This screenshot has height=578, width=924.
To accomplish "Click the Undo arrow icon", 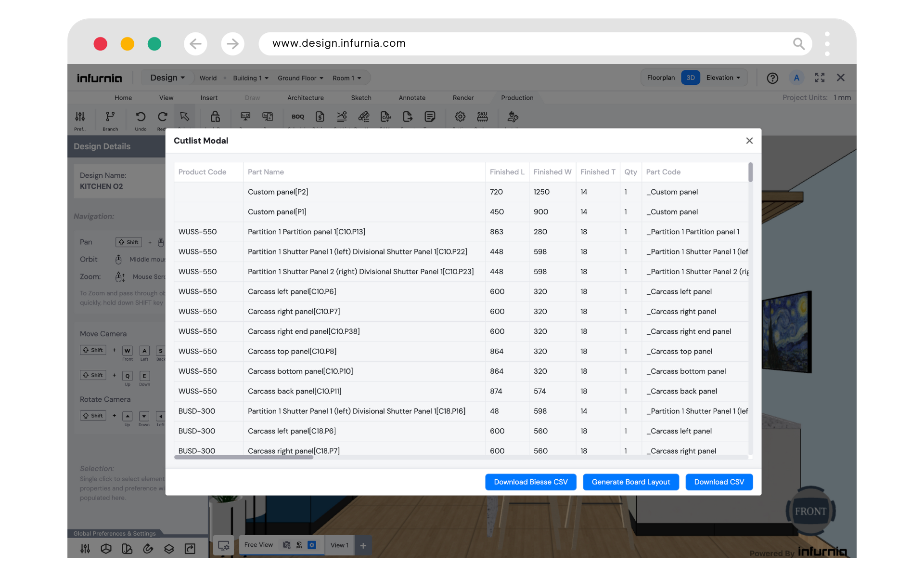I will [141, 117].
